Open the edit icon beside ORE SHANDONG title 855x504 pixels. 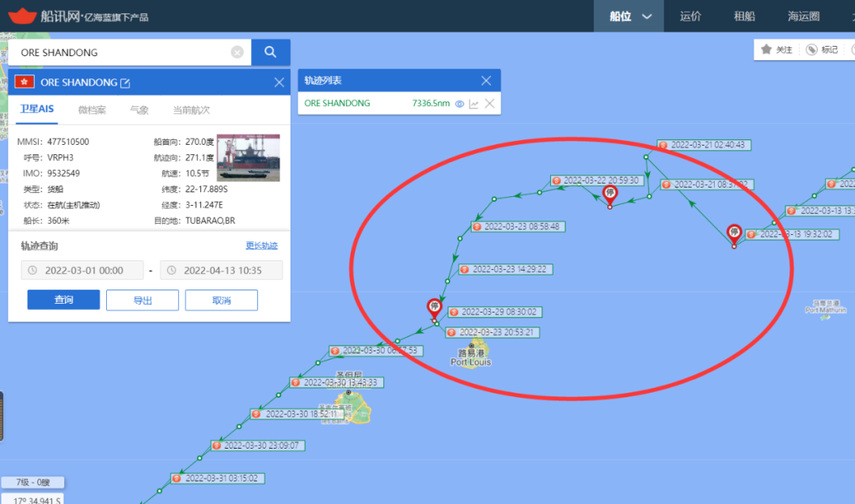(125, 83)
